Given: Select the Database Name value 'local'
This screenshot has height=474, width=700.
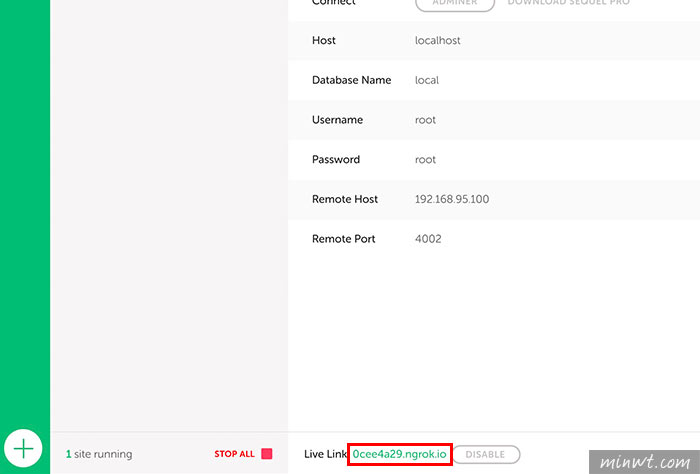Looking at the screenshot, I should click(x=427, y=80).
